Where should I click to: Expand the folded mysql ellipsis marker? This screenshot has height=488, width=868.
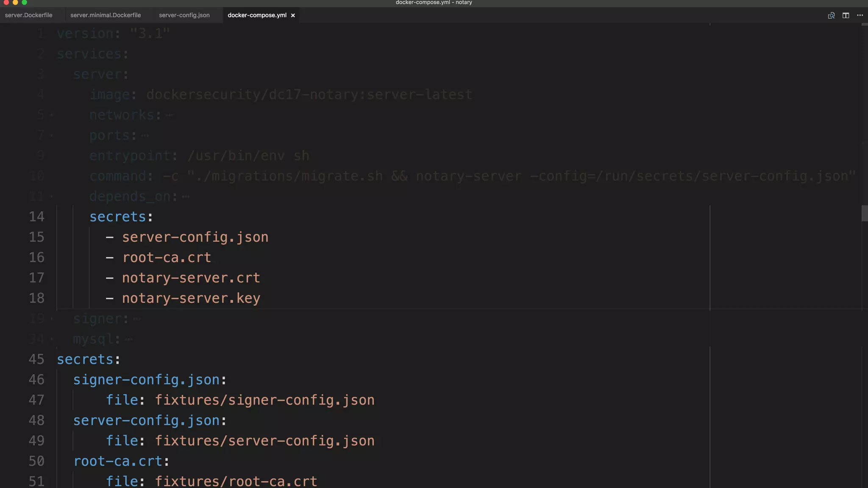pyautogui.click(x=129, y=339)
